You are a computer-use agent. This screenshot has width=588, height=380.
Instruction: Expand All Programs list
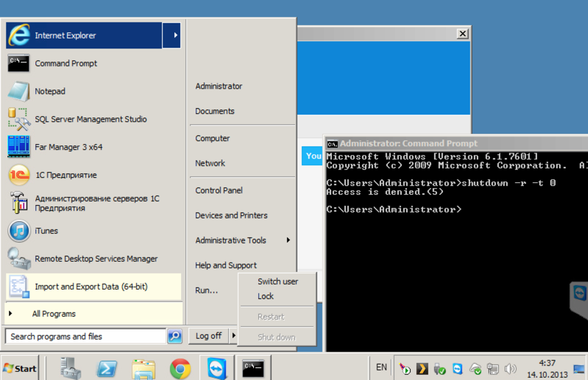click(93, 314)
